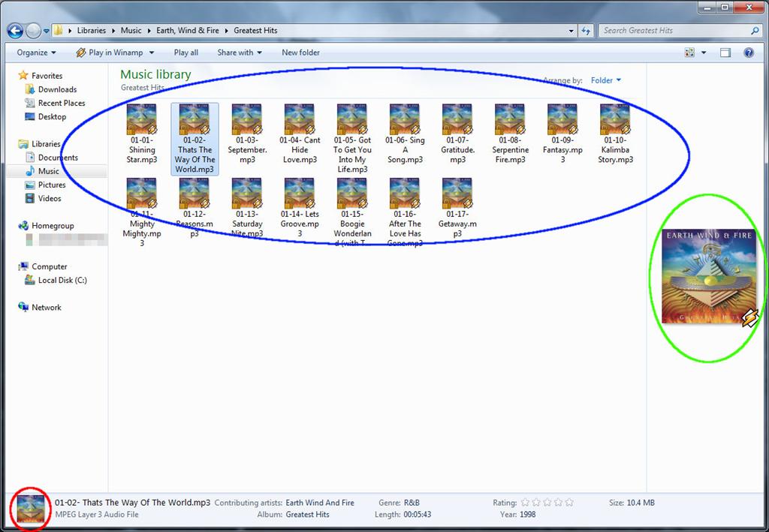This screenshot has width=769, height=532.
Task: Click the Back navigation arrow
Action: click(15, 32)
